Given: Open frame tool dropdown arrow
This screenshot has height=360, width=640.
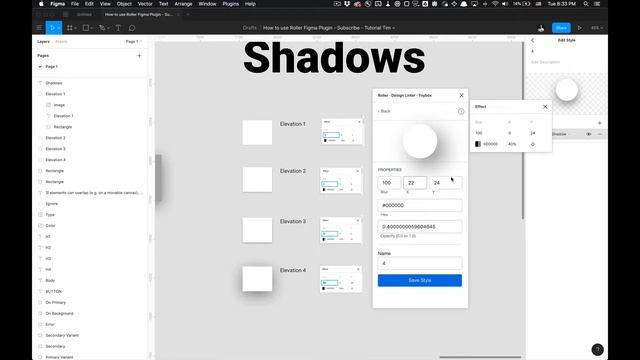Looking at the screenshot, I should [76, 28].
